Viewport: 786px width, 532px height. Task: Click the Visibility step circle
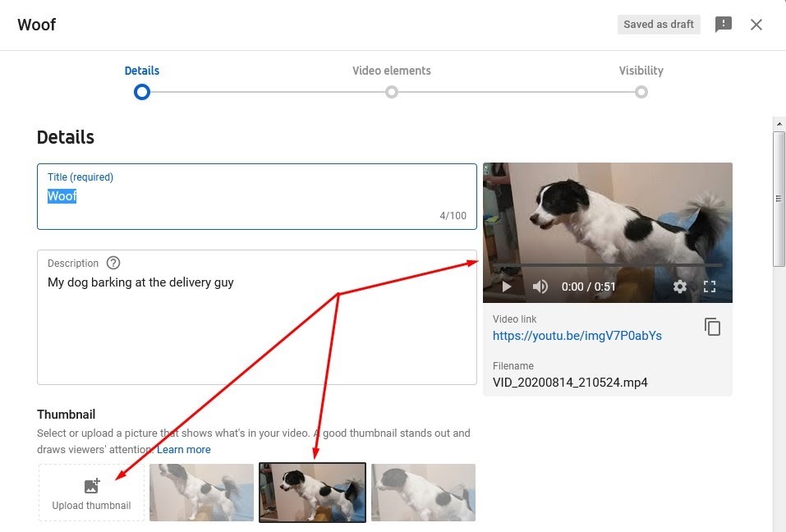click(x=641, y=92)
